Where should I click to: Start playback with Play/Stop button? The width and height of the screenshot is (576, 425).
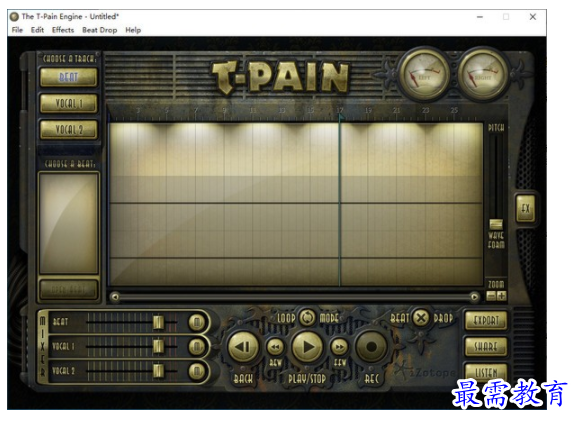307,347
